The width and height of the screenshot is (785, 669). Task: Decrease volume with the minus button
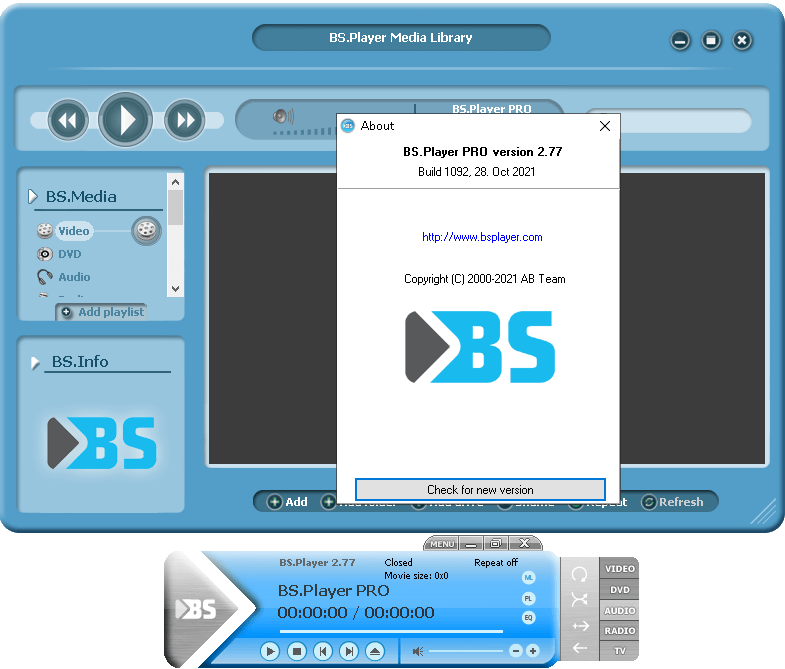click(516, 650)
